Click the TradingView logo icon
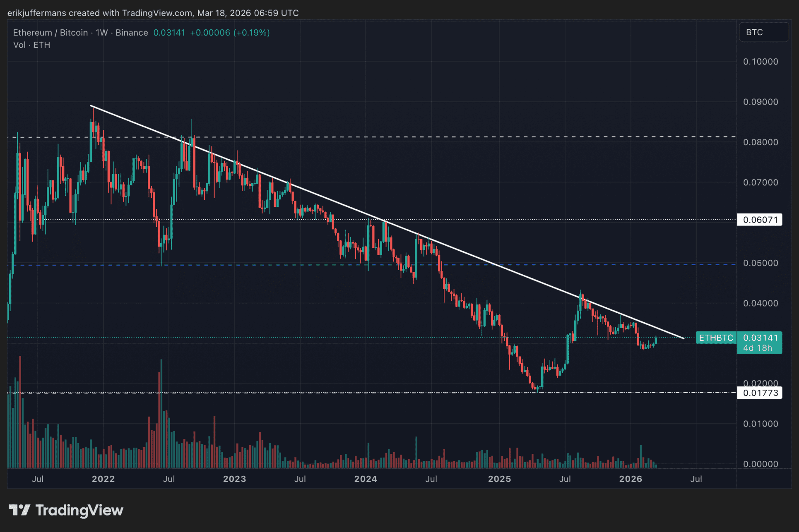799x532 pixels. tap(19, 510)
